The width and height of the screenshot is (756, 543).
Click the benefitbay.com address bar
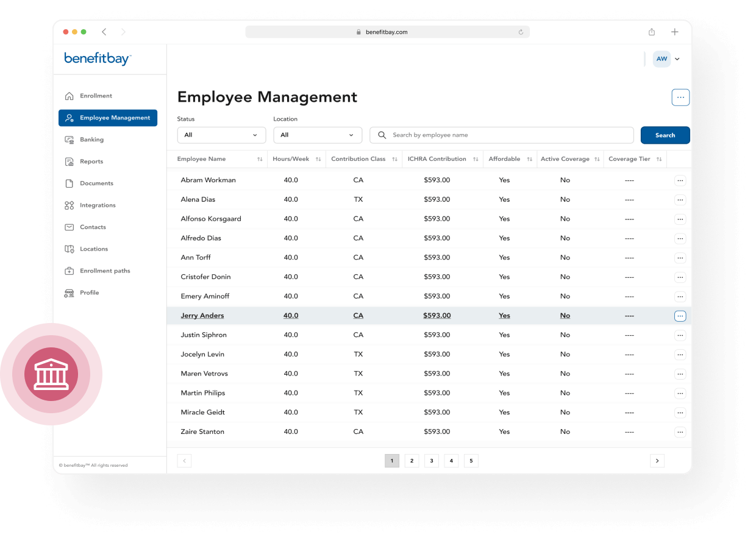tap(387, 32)
